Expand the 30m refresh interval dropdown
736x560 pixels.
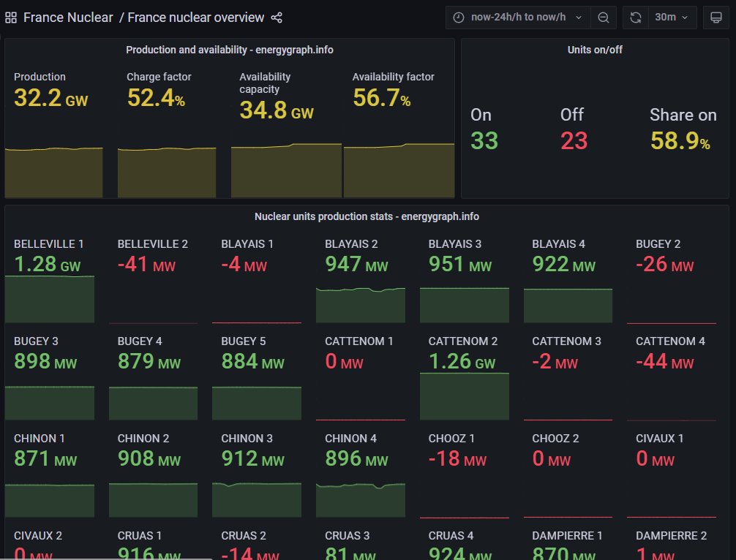672,18
